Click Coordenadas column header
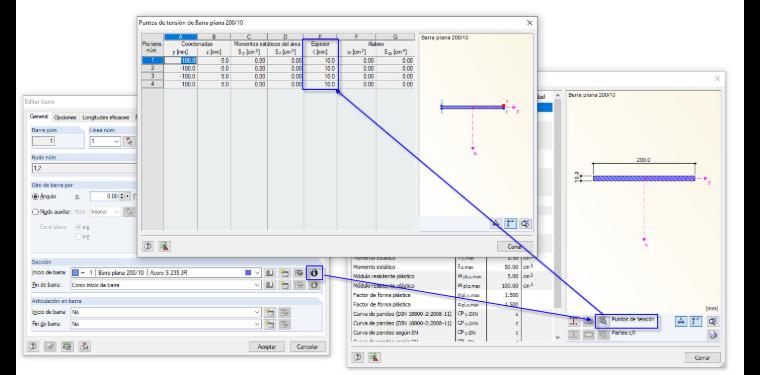760x375 pixels. pyautogui.click(x=197, y=44)
